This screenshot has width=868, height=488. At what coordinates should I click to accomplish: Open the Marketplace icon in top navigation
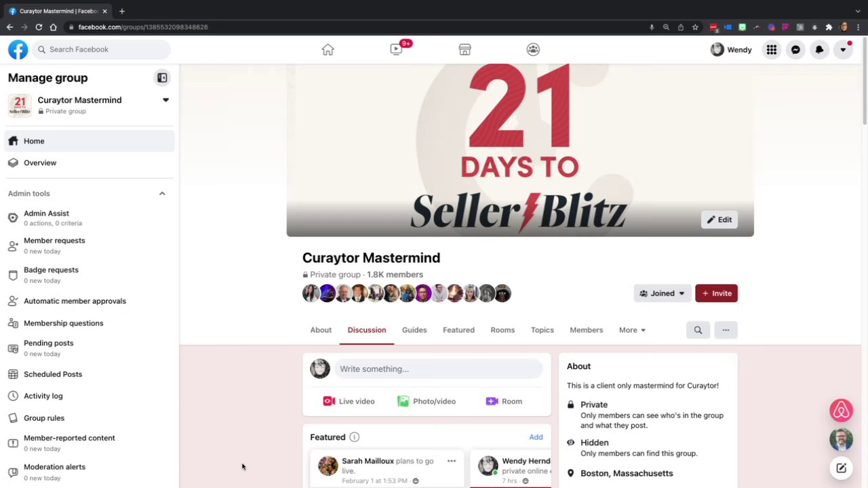465,49
